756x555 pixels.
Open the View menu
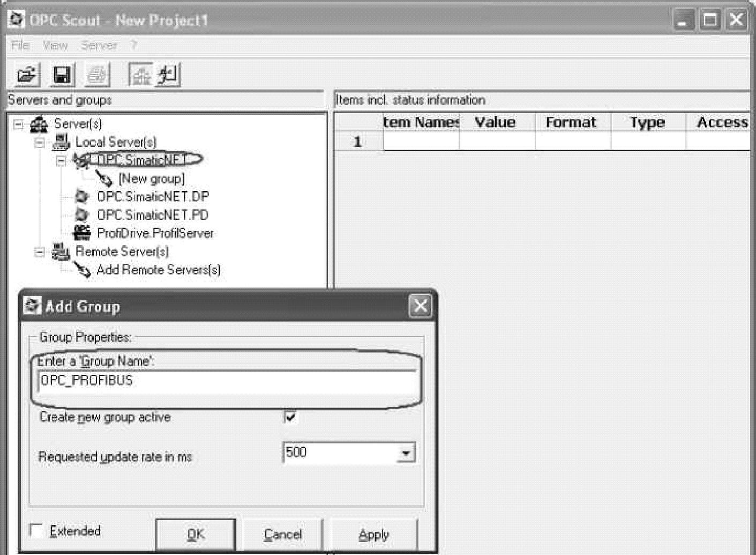coord(55,46)
